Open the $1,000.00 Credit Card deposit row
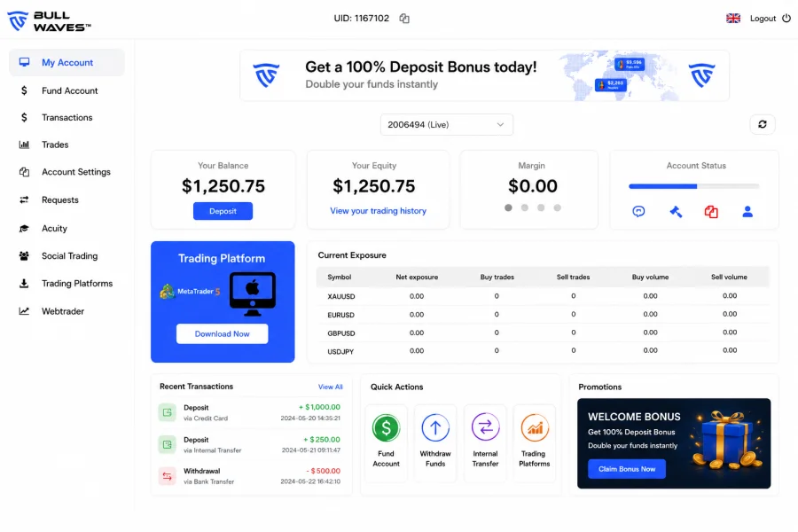This screenshot has height=532, width=798. pyautogui.click(x=249, y=412)
